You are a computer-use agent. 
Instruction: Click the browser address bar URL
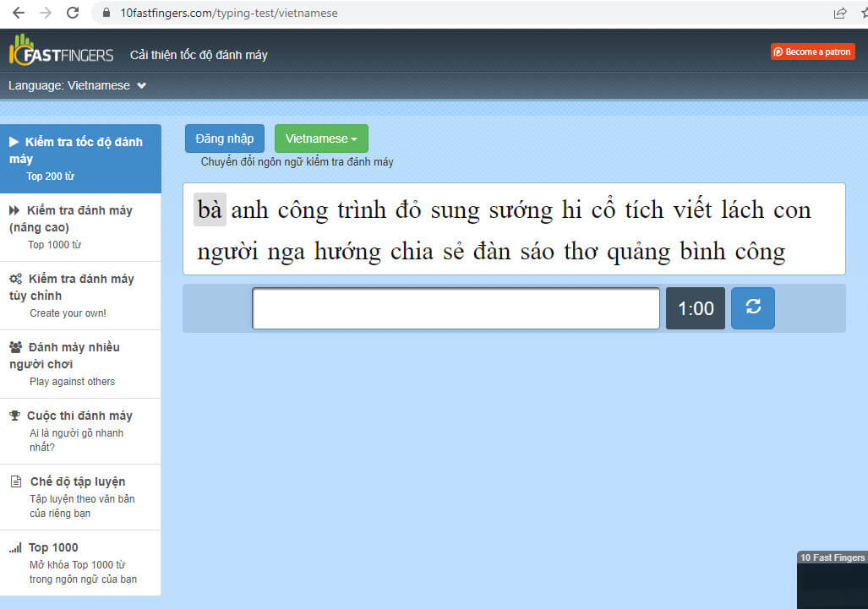[229, 13]
